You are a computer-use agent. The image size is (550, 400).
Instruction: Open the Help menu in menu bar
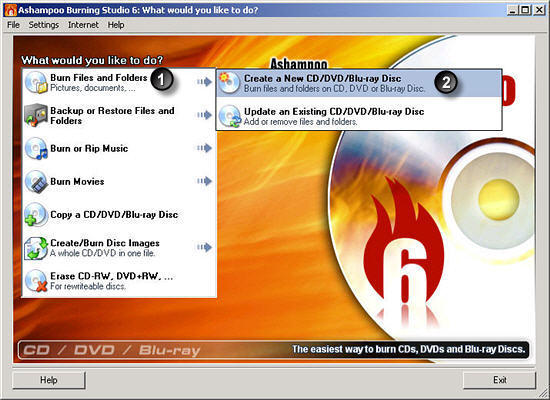(116, 25)
